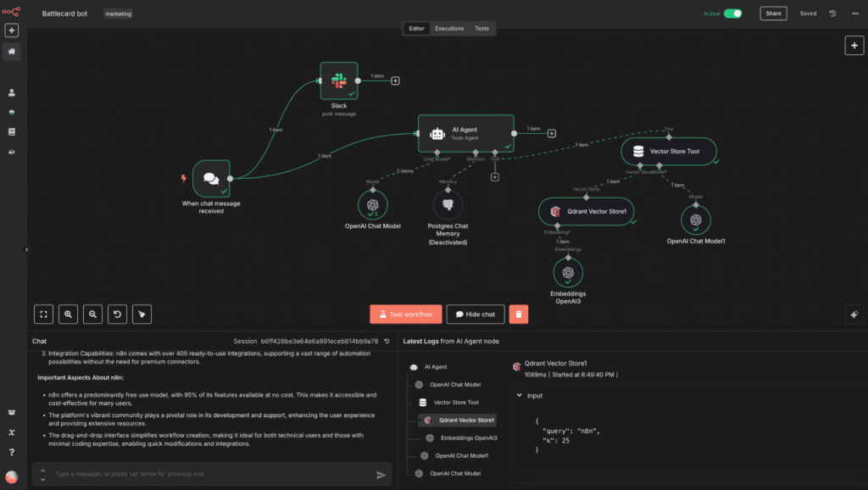The height and width of the screenshot is (490, 868).
Task: Collapse the Input section in logs panel
Action: [x=518, y=395]
